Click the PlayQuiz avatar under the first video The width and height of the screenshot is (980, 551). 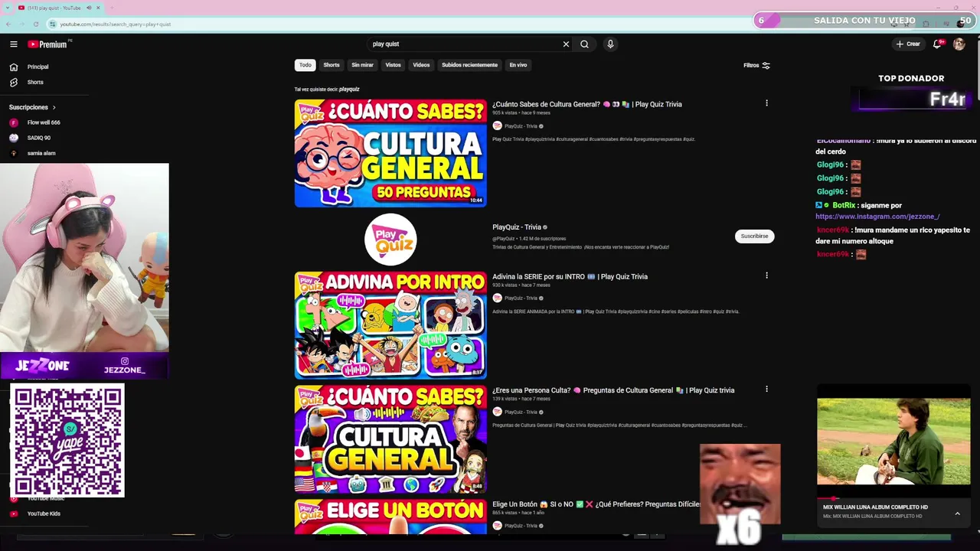coord(497,126)
